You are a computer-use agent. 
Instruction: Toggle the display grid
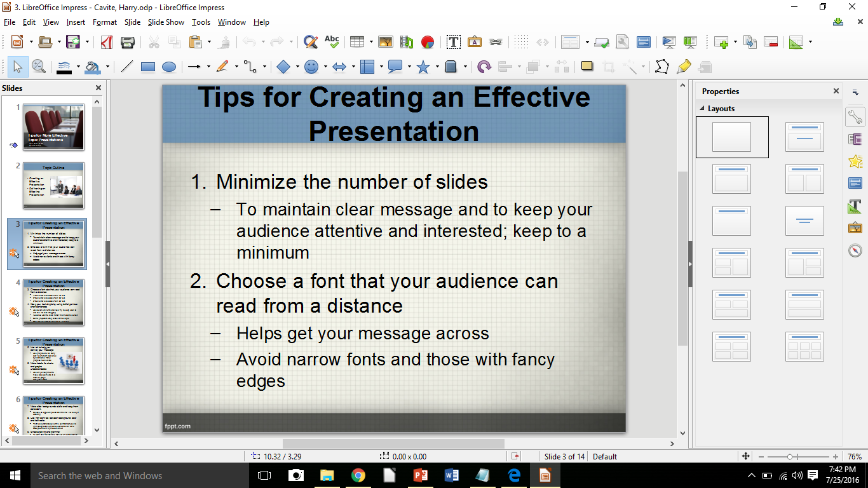(x=520, y=42)
